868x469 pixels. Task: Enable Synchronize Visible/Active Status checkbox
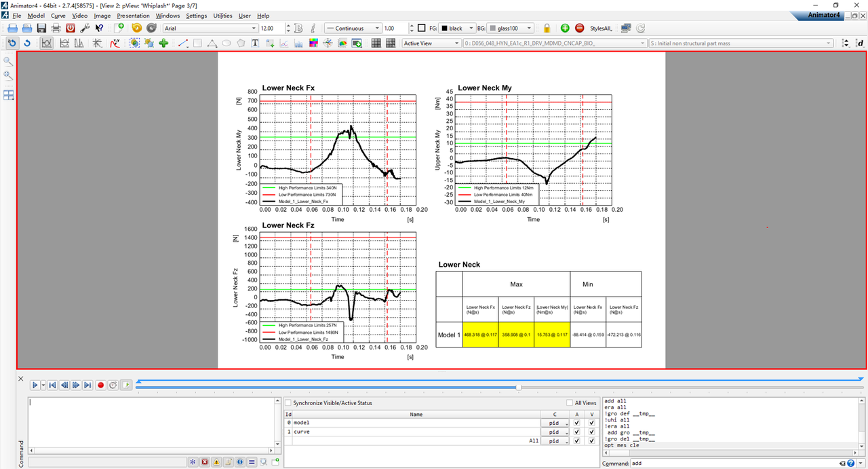tap(288, 403)
